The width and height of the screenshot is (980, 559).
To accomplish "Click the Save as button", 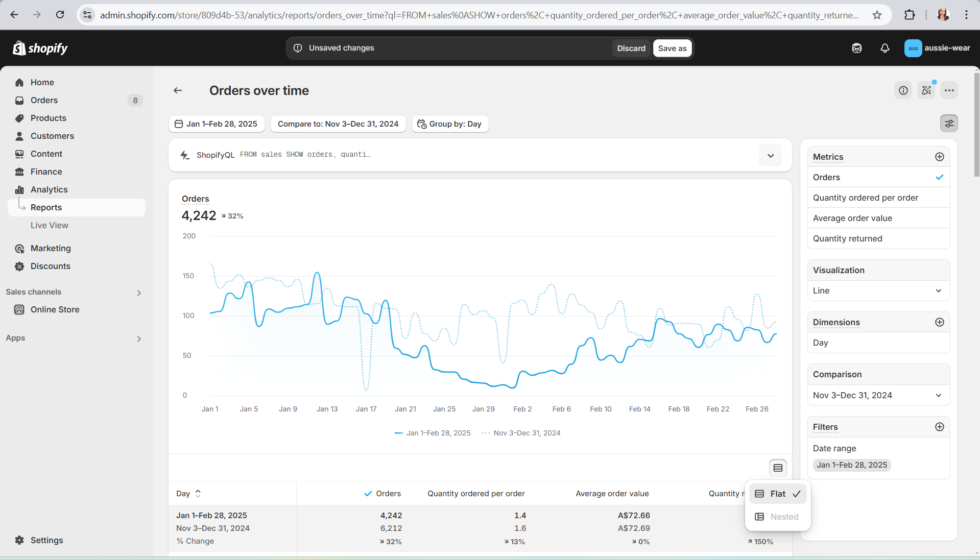I will pyautogui.click(x=672, y=48).
